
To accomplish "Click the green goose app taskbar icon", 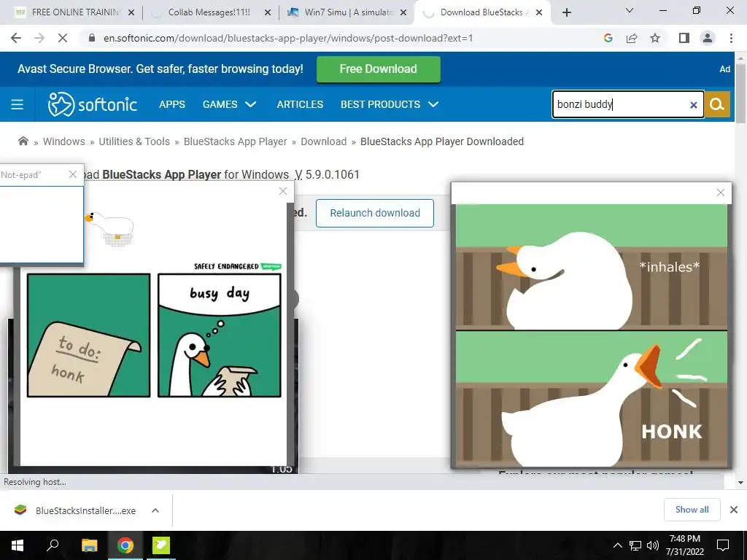I will pos(161,545).
